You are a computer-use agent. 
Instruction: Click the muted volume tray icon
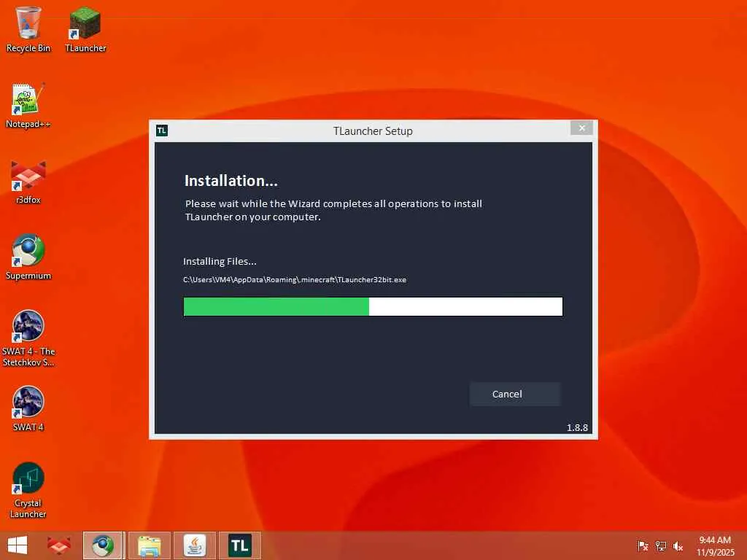pyautogui.click(x=678, y=545)
